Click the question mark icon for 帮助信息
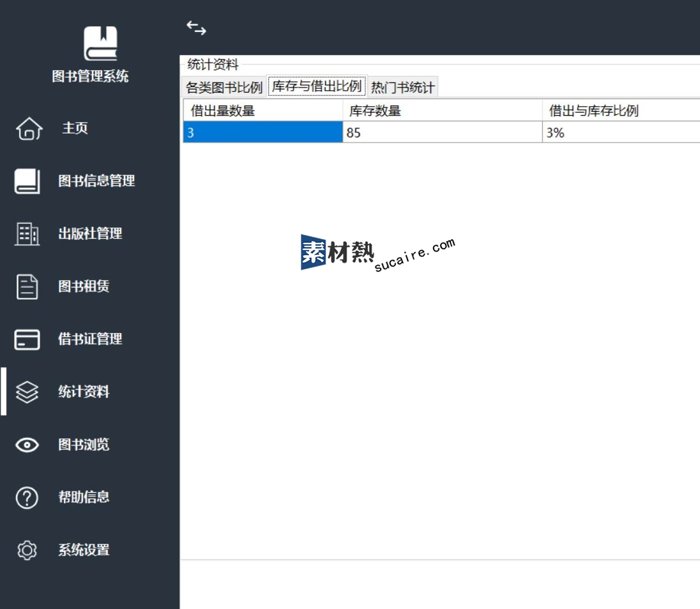 27,497
